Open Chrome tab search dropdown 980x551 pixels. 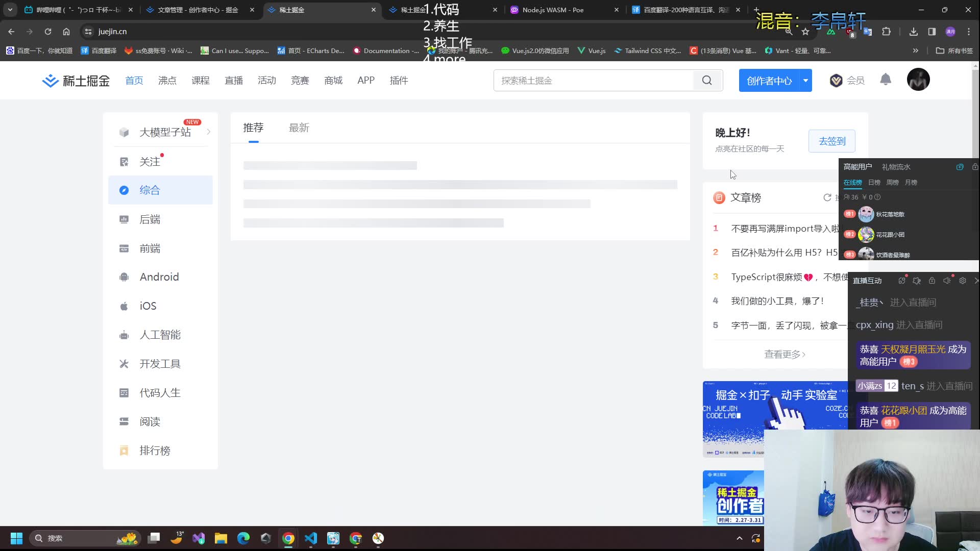pos(10,10)
